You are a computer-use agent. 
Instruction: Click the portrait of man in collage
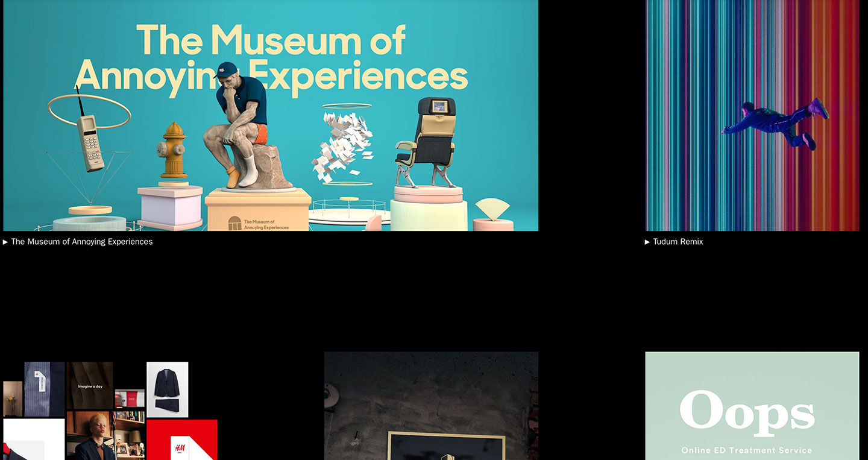tap(90, 436)
